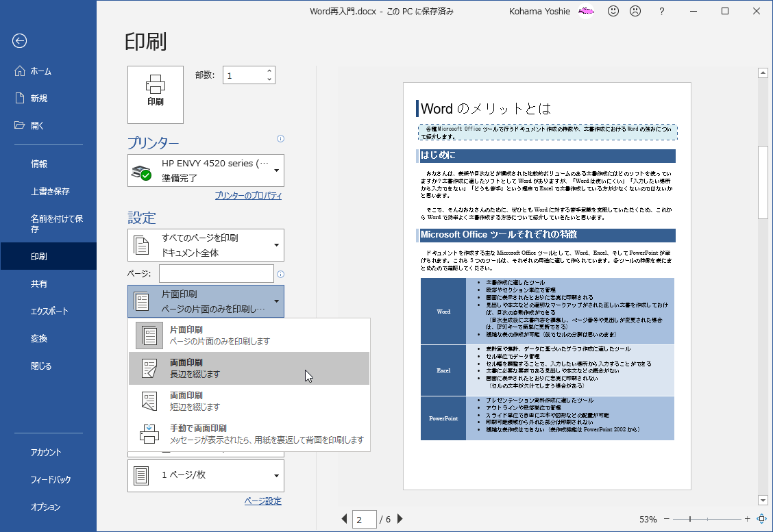Click preview scrollbar up arrow
Screen dimensions: 773x532
click(x=763, y=73)
